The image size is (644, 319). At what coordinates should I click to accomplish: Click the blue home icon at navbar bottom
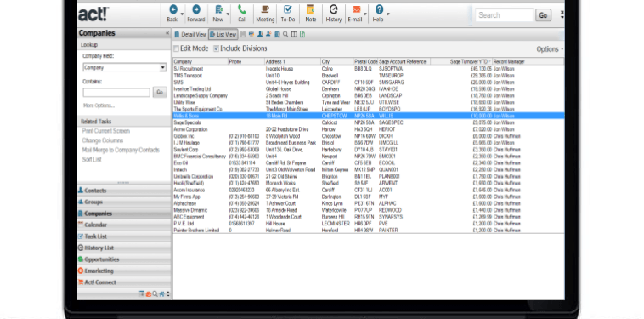coord(161,294)
